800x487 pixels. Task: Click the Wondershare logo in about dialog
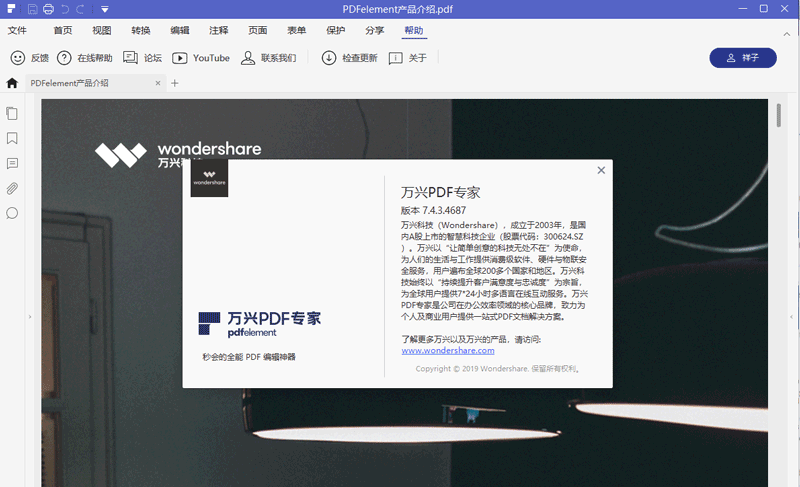[x=209, y=178]
